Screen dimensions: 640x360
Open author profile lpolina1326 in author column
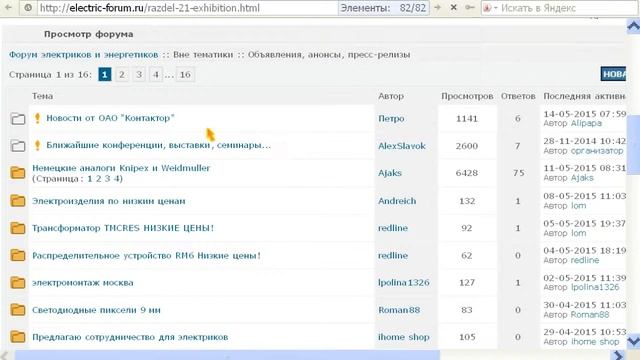click(x=404, y=282)
